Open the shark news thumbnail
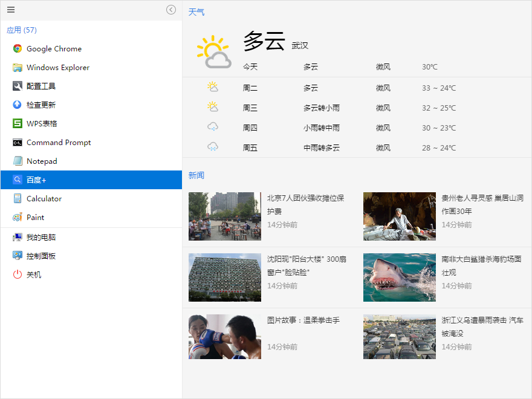This screenshot has height=399, width=532. point(399,277)
